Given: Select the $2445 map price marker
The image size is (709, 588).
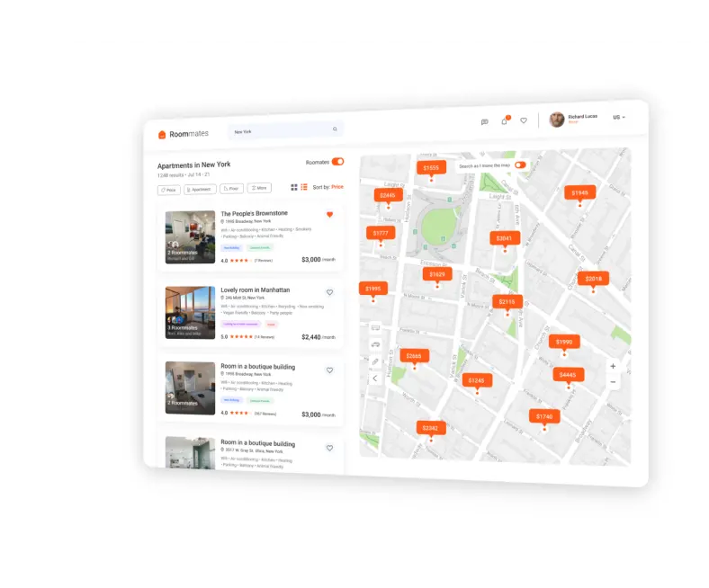Looking at the screenshot, I should 388,195.
